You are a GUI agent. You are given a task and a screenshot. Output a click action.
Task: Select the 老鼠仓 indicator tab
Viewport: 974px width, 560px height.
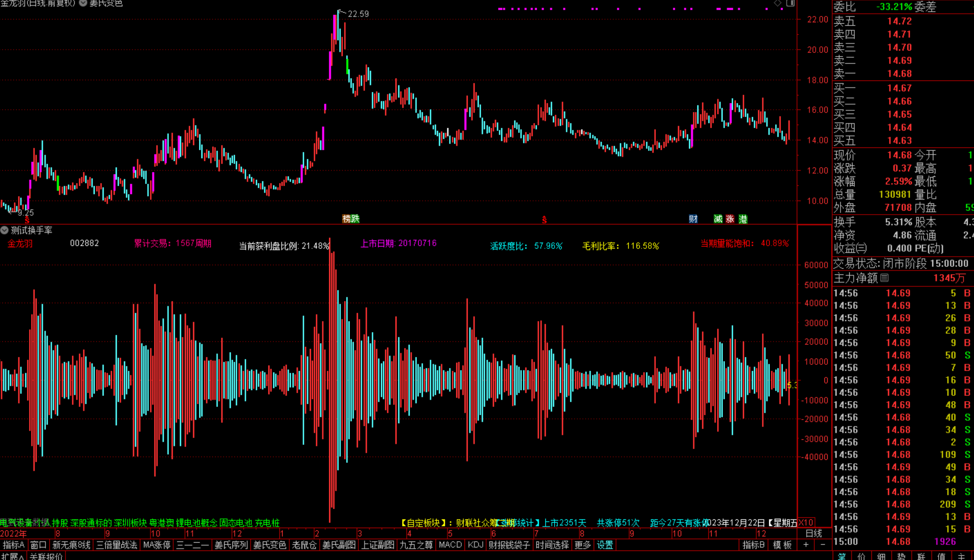pos(304,545)
